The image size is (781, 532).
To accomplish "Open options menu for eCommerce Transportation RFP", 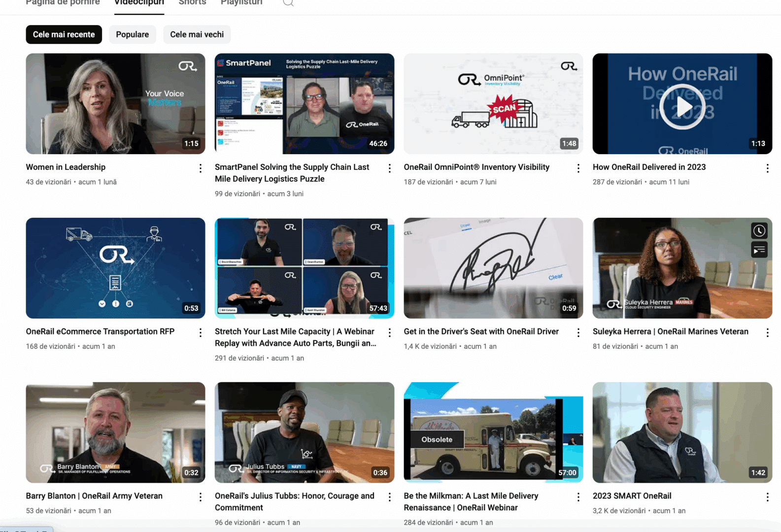I will pyautogui.click(x=201, y=333).
